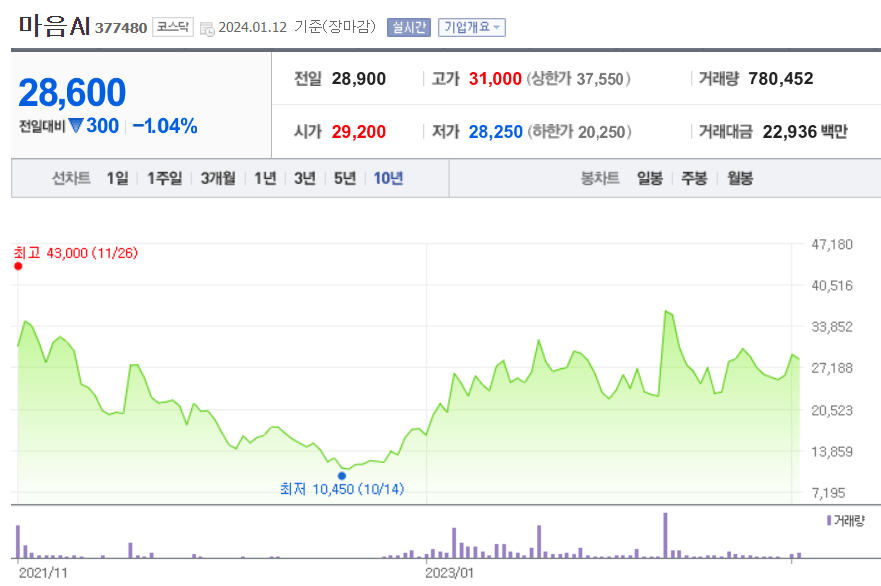Open the 기업개요 dropdown
This screenshot has width=881, height=586.
pos(468,26)
